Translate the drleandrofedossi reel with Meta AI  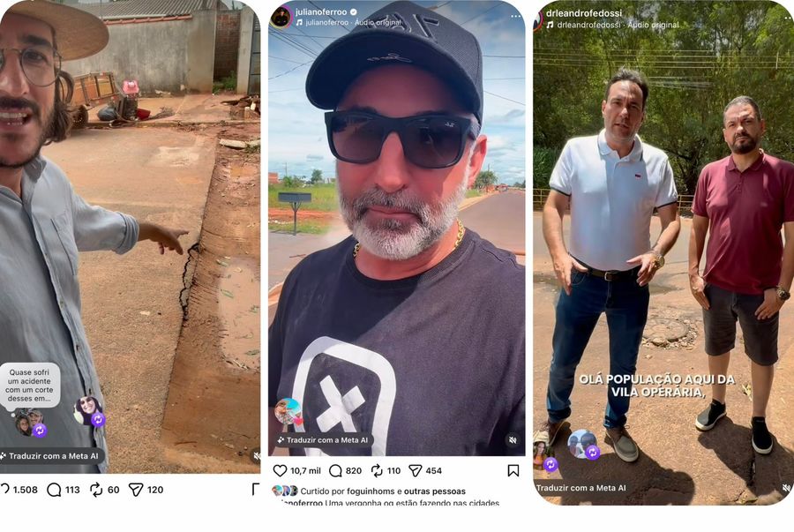pos(581,488)
